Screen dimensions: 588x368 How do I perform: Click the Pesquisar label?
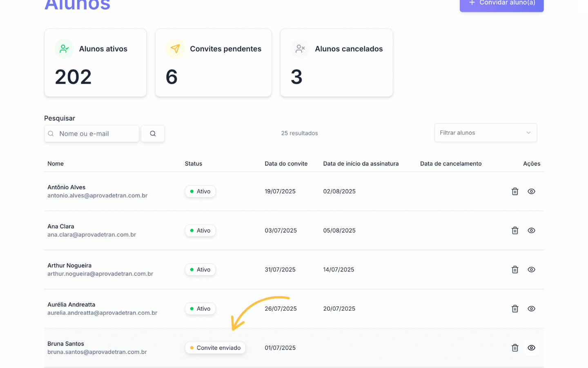point(60,118)
